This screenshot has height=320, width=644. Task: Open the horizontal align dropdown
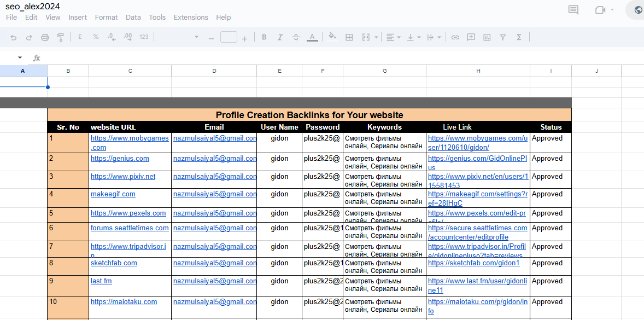coord(393,37)
